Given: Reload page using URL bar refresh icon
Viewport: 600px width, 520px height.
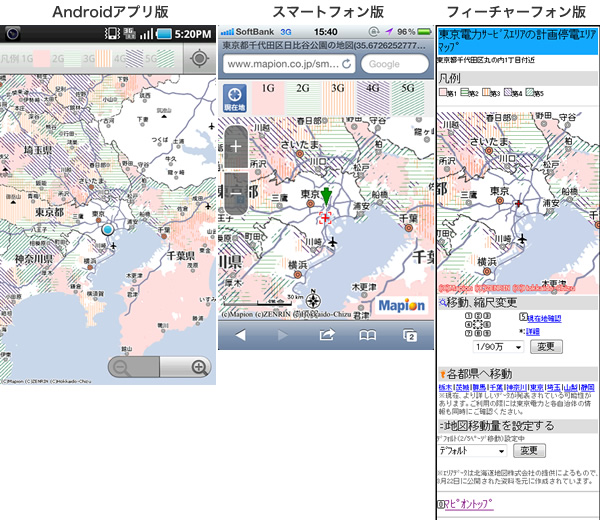Looking at the screenshot, I should click(x=347, y=64).
